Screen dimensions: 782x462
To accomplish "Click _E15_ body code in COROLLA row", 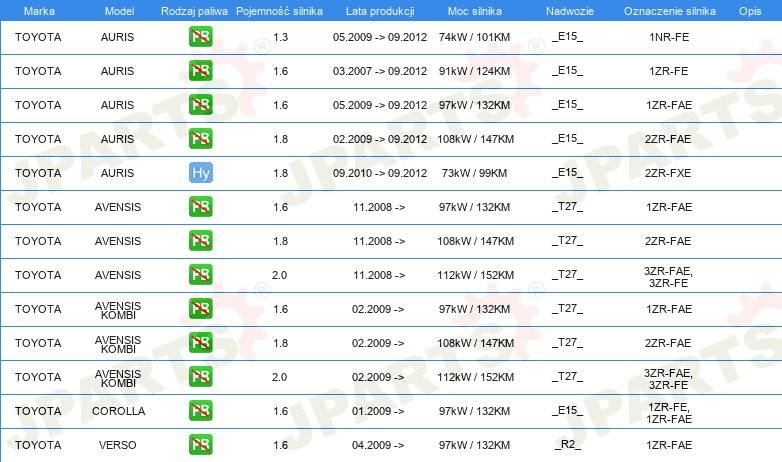I will pyautogui.click(x=568, y=411).
